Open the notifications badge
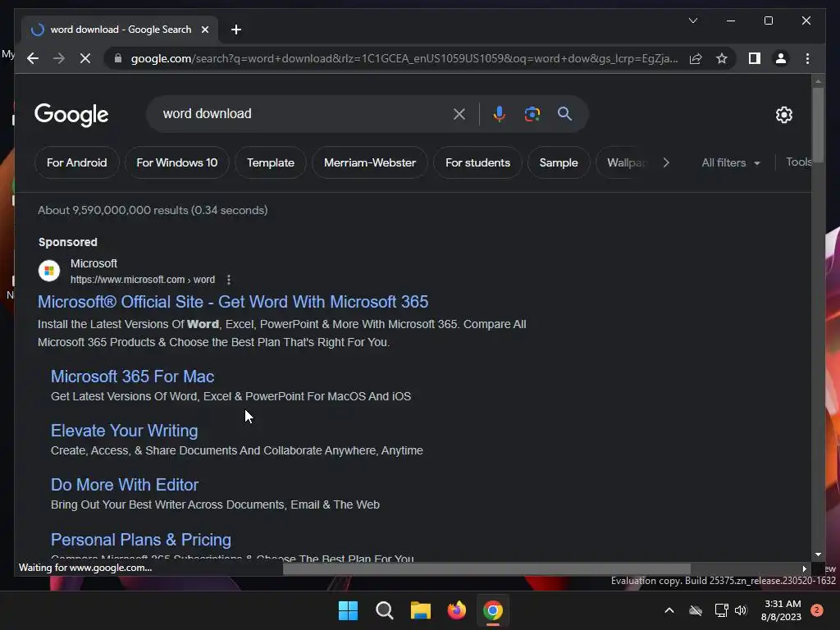The height and width of the screenshot is (630, 840). [x=817, y=610]
